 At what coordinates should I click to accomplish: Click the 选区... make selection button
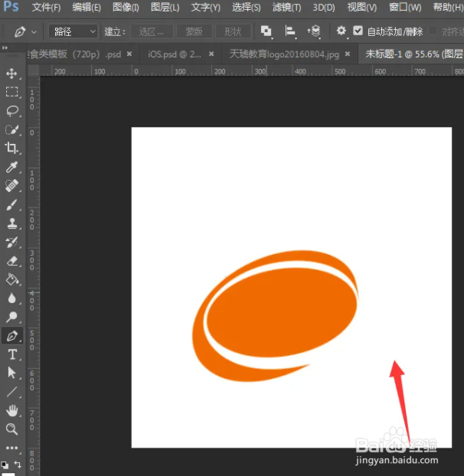point(152,31)
